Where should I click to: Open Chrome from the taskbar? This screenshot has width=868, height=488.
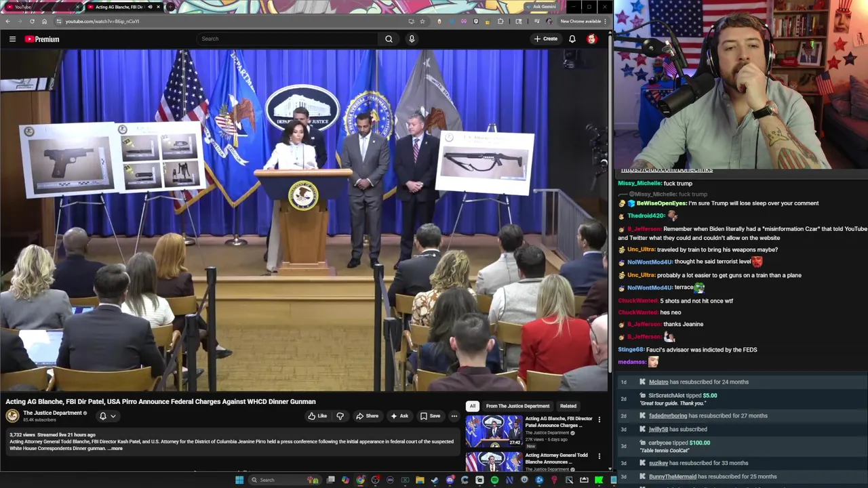pyautogui.click(x=361, y=480)
